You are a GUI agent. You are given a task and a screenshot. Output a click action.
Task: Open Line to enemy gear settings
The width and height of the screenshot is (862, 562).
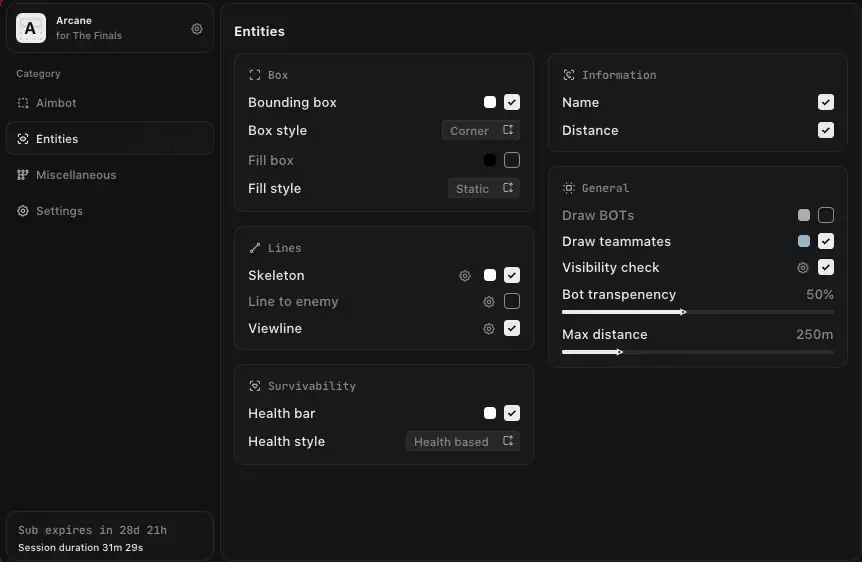coord(489,301)
